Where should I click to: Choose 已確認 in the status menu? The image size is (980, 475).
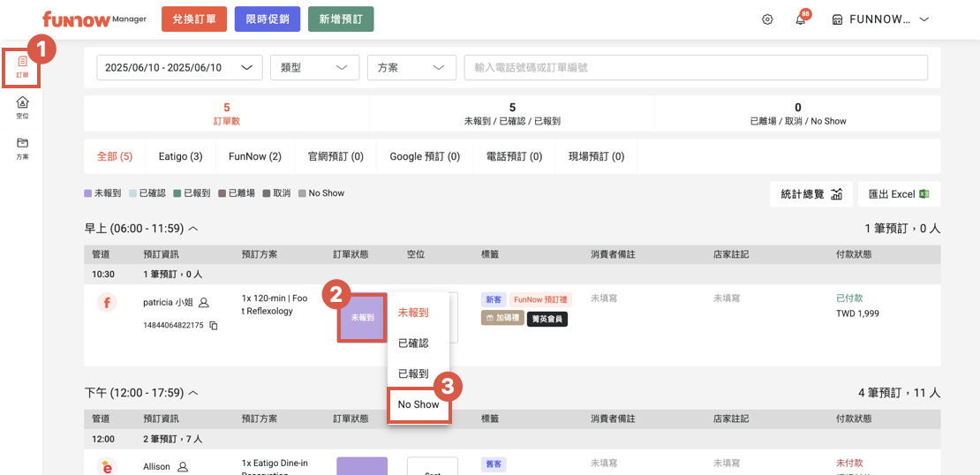tap(413, 343)
